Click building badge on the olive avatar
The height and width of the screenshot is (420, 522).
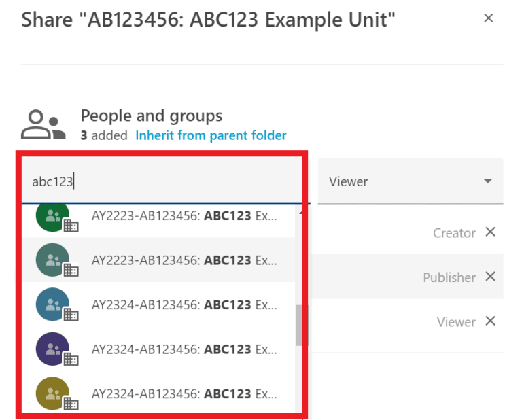(x=71, y=404)
